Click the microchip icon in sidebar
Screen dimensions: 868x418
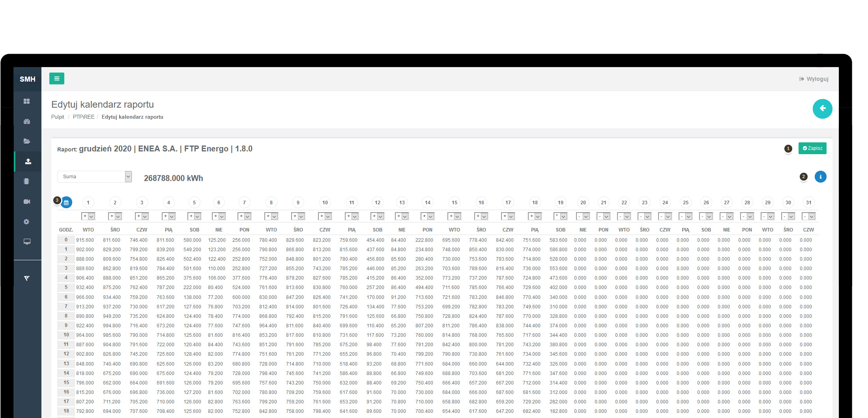click(26, 181)
